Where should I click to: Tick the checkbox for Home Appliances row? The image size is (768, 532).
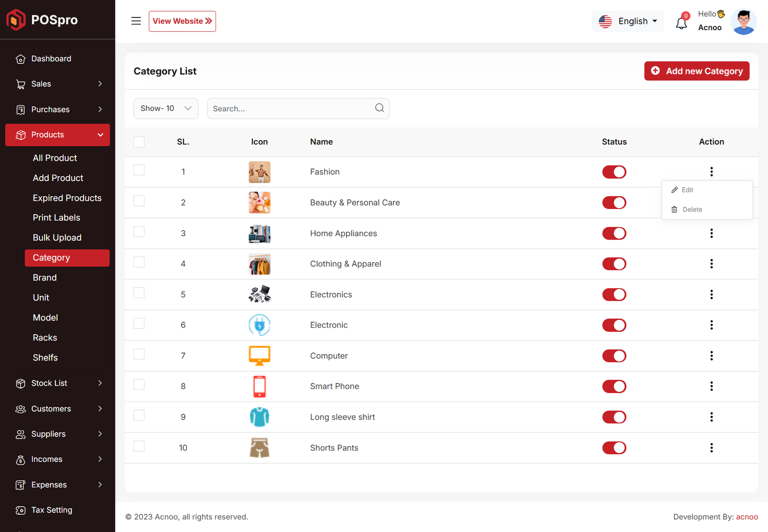coord(139,232)
